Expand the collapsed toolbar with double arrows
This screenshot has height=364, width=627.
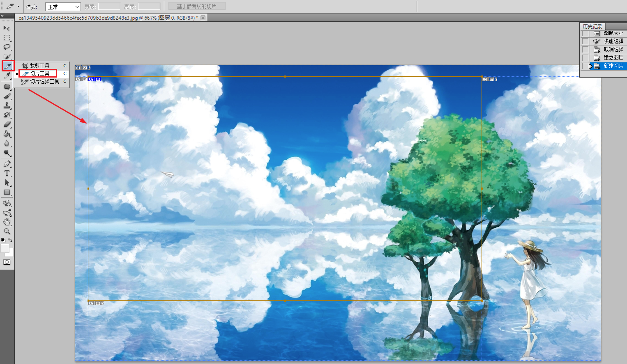pyautogui.click(x=2, y=16)
